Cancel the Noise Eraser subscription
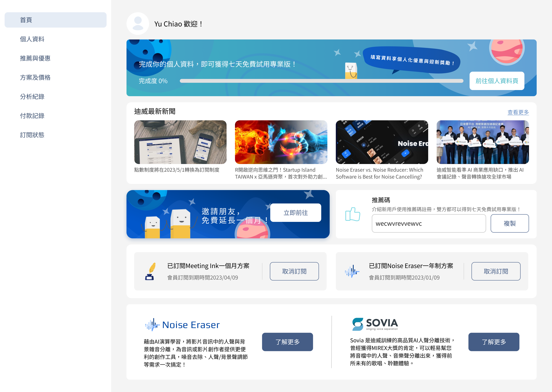The width and height of the screenshot is (552, 392). click(x=496, y=271)
